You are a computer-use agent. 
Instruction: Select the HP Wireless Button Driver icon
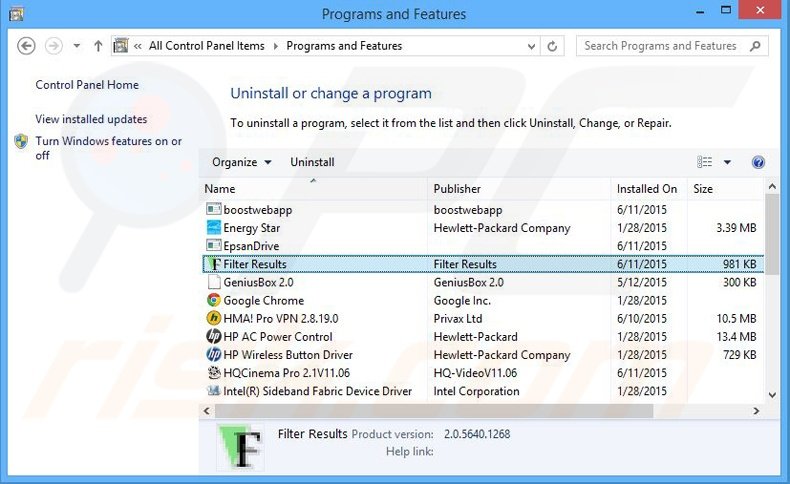[214, 355]
